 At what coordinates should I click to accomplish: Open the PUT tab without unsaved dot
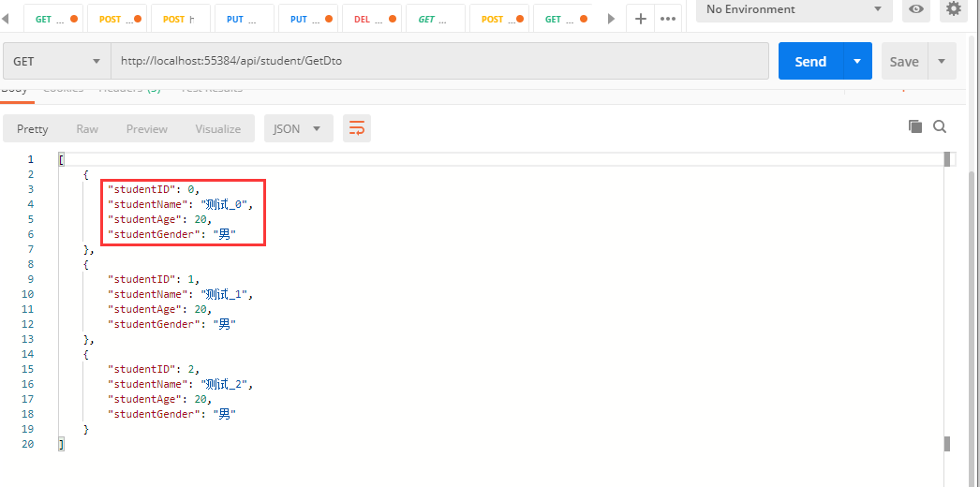point(243,20)
